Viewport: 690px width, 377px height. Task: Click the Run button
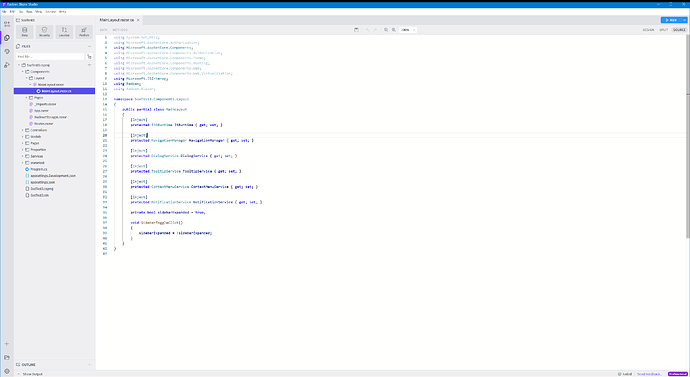pyautogui.click(x=671, y=20)
